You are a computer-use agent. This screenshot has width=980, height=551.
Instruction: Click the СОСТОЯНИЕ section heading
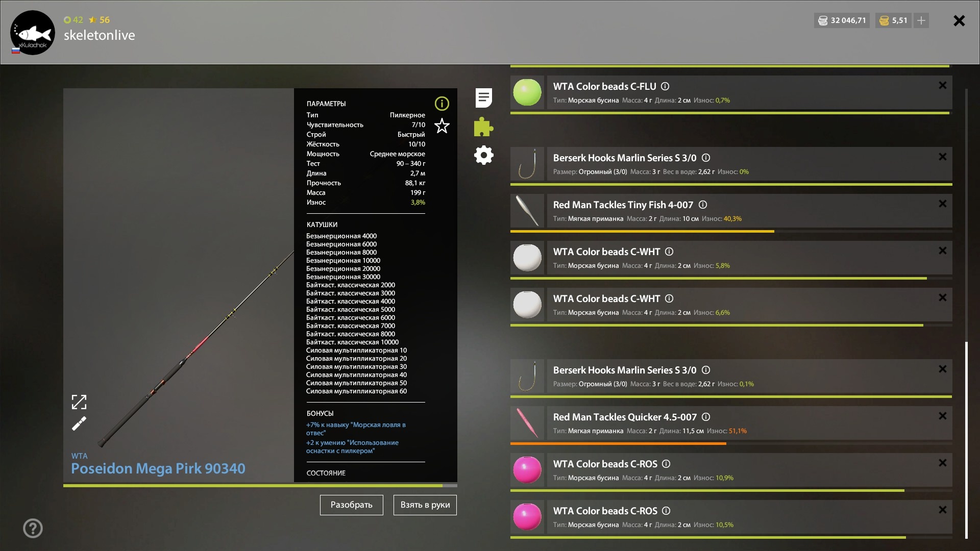(x=326, y=473)
